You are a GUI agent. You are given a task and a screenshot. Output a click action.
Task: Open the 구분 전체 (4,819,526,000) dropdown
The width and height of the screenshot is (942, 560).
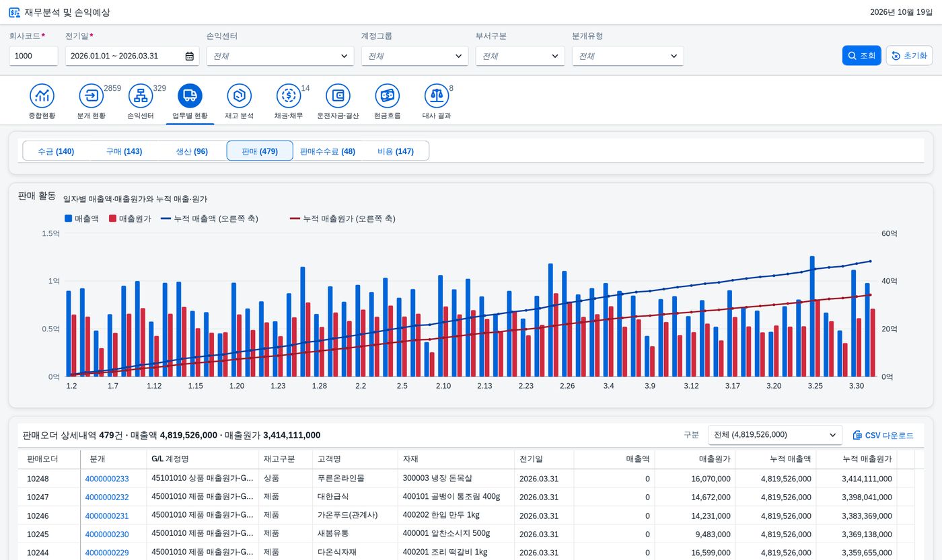(x=775, y=435)
